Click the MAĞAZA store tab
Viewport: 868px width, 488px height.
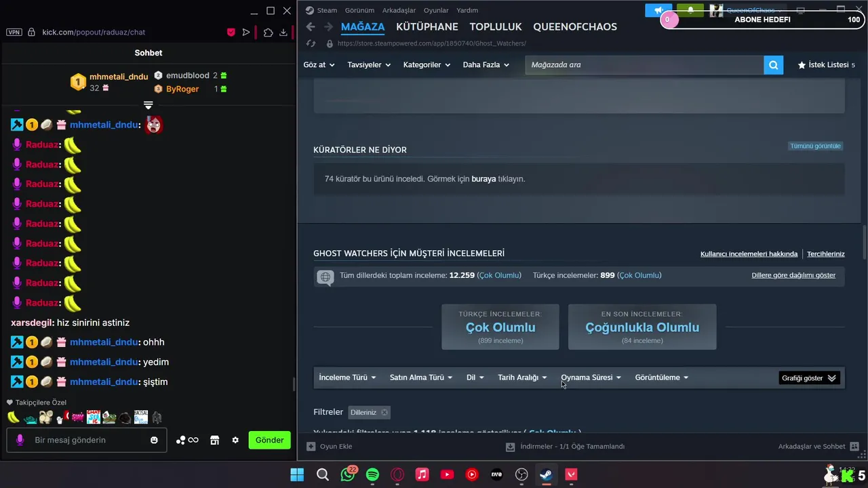[x=363, y=27]
